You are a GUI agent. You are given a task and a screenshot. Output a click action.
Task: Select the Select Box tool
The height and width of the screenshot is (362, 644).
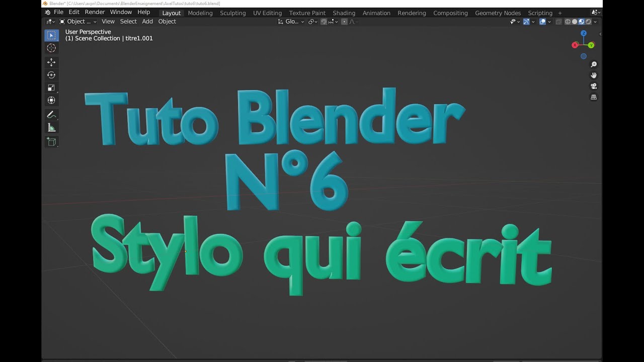[x=51, y=35]
